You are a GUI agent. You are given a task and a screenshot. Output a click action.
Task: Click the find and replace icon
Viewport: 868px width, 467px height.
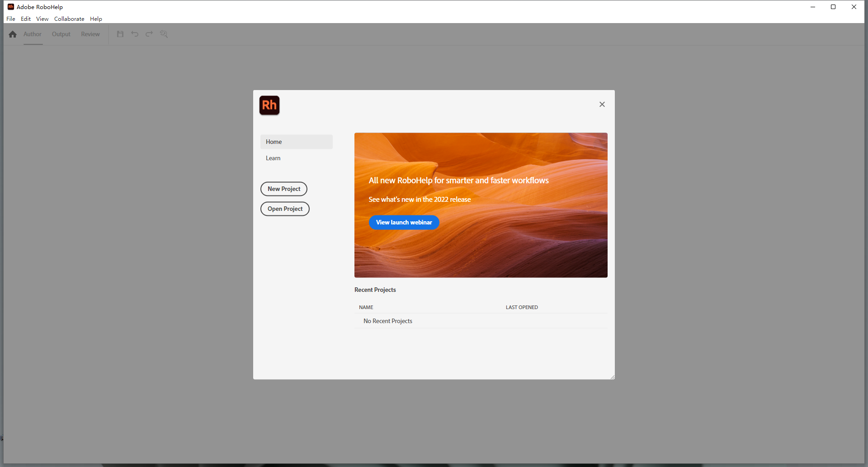coord(164,34)
